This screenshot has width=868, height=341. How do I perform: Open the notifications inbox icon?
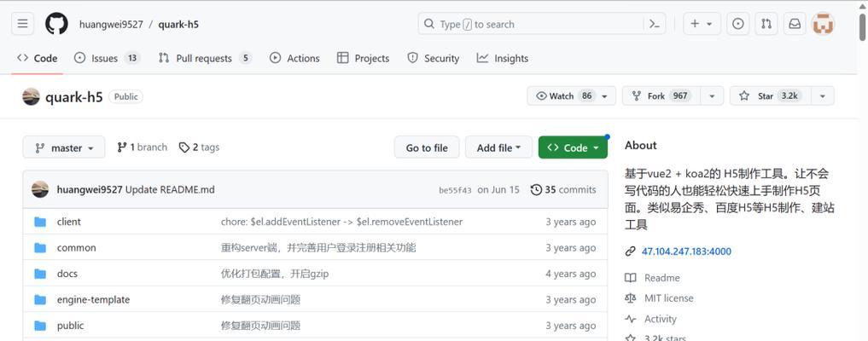pyautogui.click(x=795, y=24)
